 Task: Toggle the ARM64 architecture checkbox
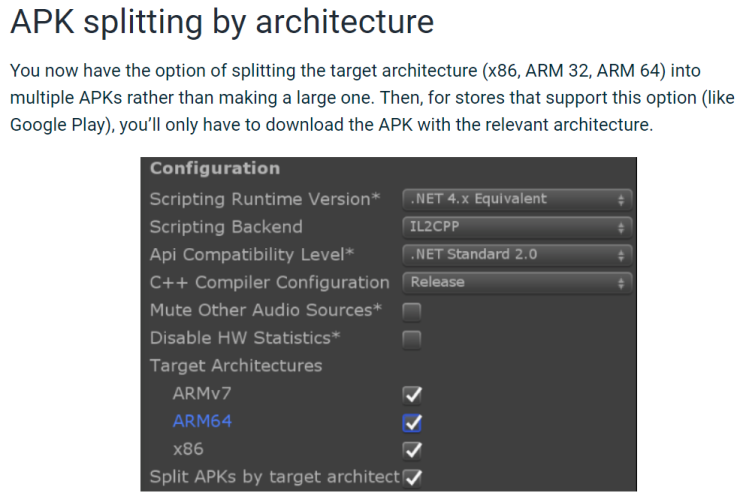[x=411, y=422]
